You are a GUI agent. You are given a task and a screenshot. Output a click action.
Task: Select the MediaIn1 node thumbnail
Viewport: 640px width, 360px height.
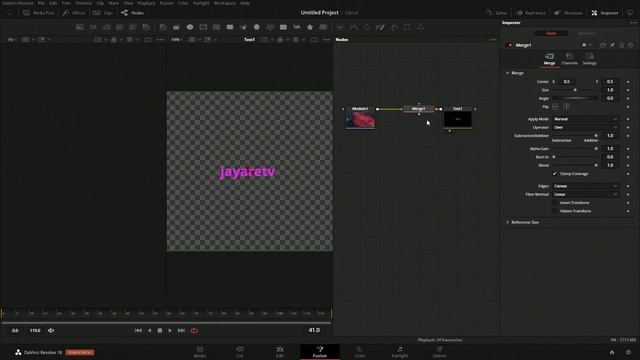point(360,120)
